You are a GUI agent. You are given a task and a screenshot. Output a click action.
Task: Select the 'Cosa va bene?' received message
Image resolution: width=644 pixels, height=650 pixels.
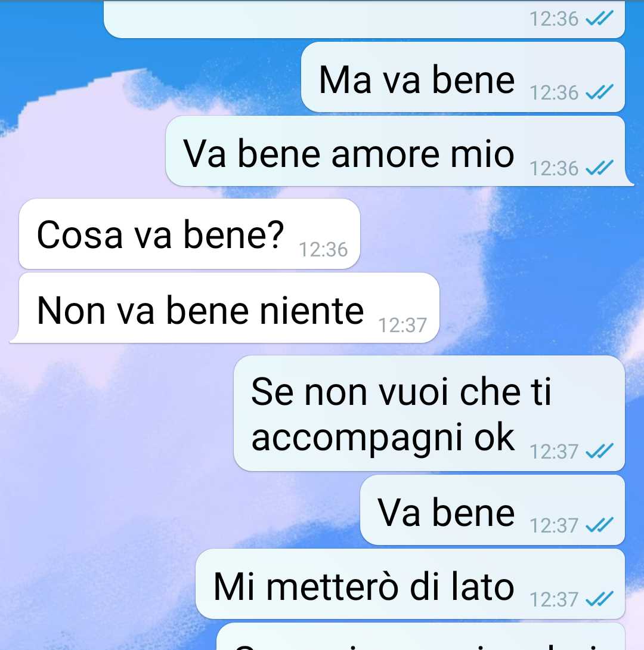[x=190, y=234]
